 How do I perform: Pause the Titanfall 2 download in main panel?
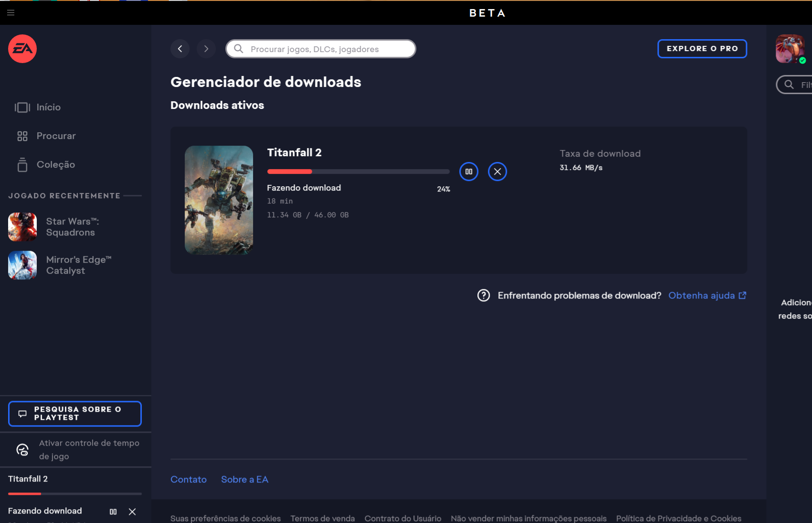click(x=469, y=171)
